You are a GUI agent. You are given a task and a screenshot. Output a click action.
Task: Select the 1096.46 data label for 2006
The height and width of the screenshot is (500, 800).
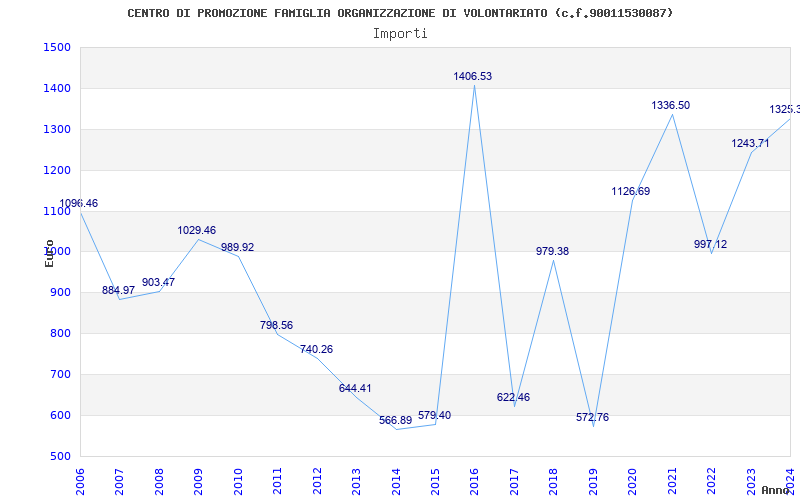[79, 204]
